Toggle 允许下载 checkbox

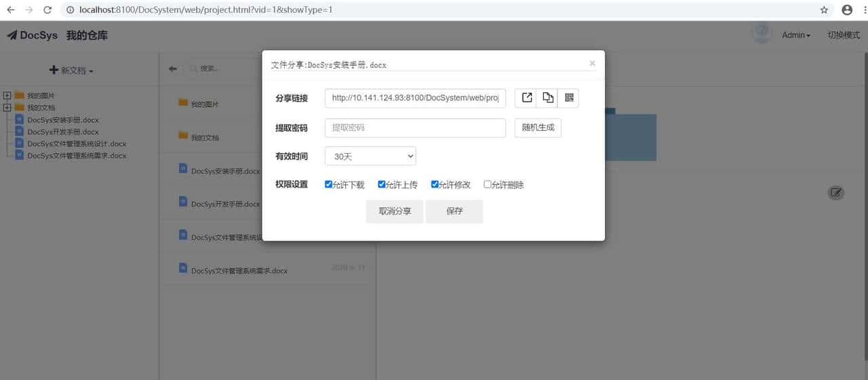(x=328, y=184)
